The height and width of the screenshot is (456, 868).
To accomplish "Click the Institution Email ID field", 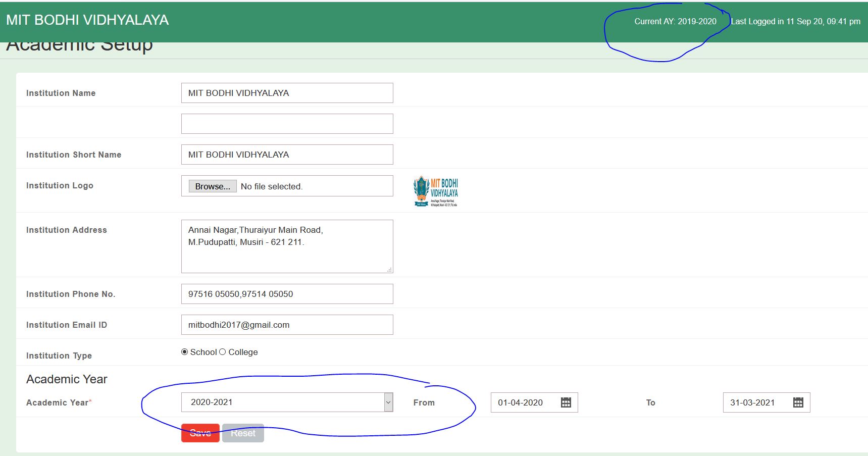I will pos(287,325).
